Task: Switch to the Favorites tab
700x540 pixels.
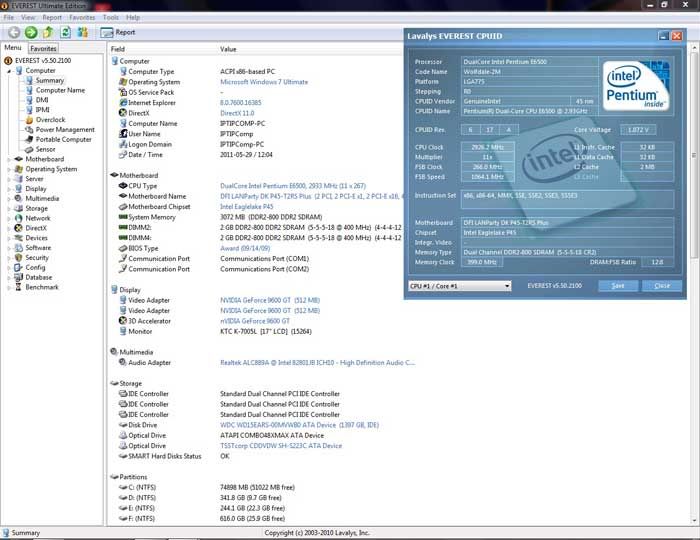Action: pyautogui.click(x=43, y=48)
